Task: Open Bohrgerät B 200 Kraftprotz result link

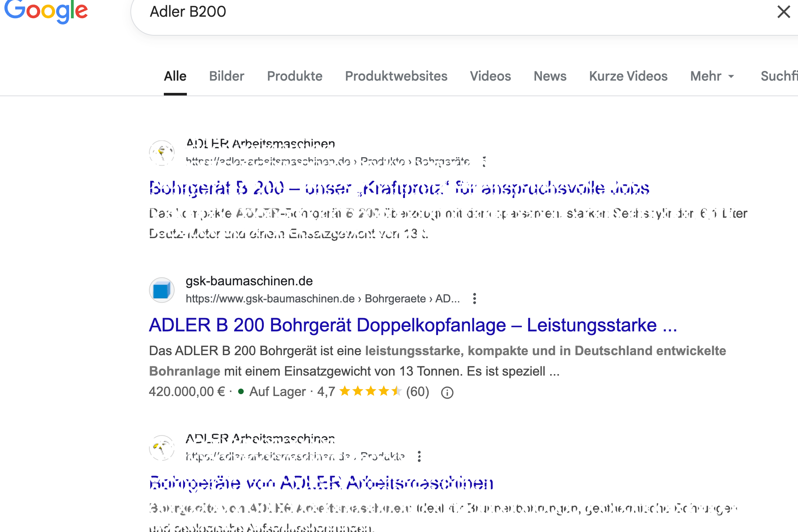Action: [x=399, y=188]
